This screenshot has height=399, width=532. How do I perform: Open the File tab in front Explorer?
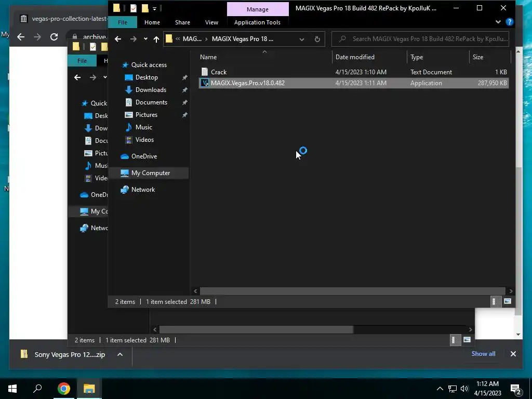point(123,22)
